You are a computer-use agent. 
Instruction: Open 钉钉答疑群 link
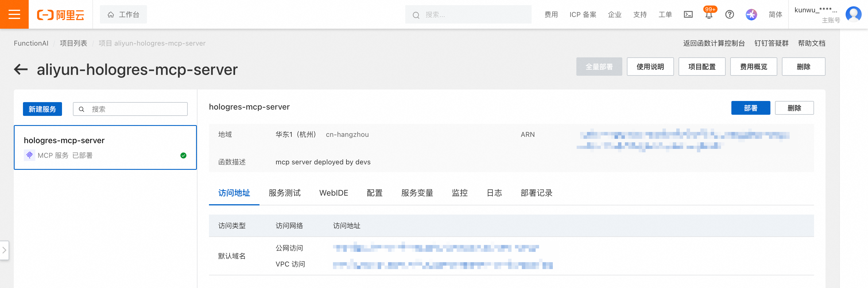coord(771,43)
